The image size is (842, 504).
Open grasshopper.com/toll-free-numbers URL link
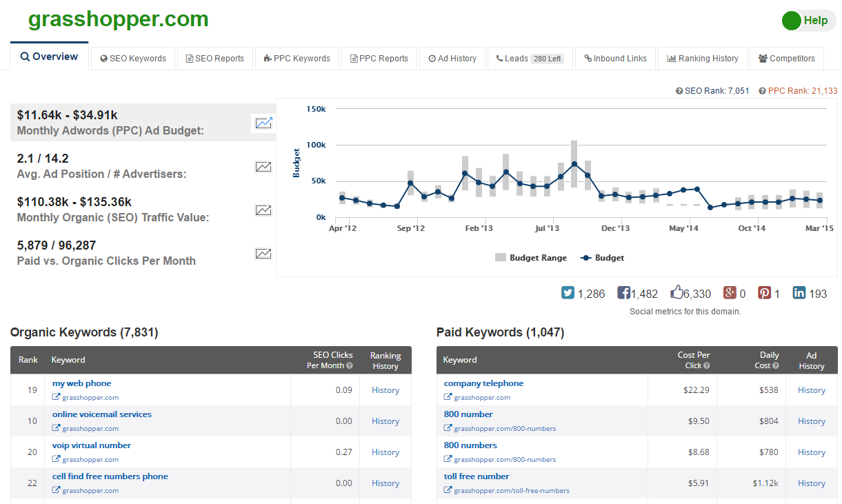pos(511,491)
